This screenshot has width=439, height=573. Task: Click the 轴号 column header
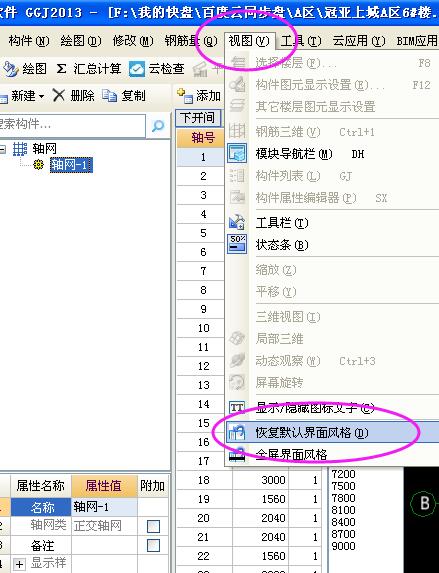click(x=200, y=138)
